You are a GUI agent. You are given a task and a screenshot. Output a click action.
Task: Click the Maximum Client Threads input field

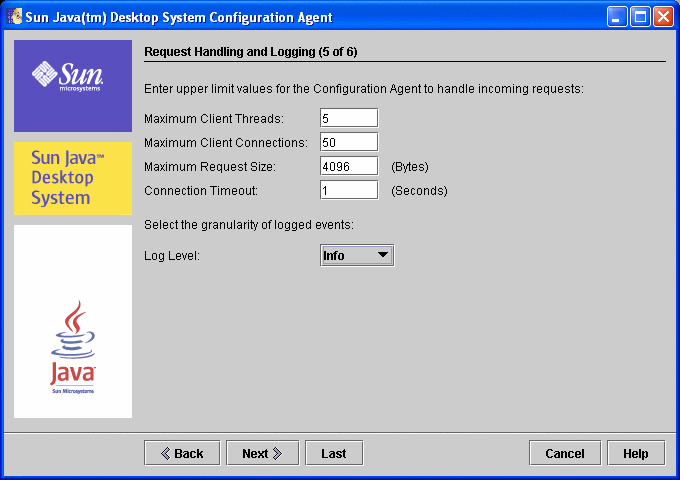349,118
